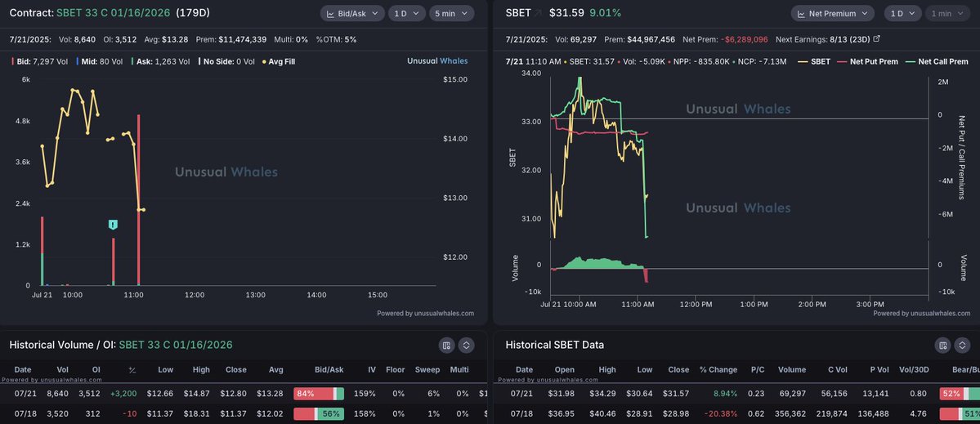Sort by IV column header

(372, 370)
